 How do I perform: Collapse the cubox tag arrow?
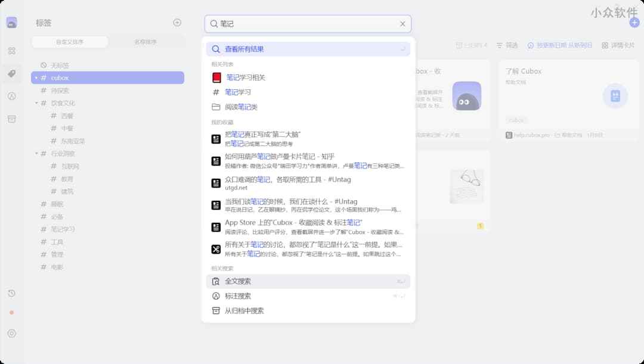[x=36, y=78]
